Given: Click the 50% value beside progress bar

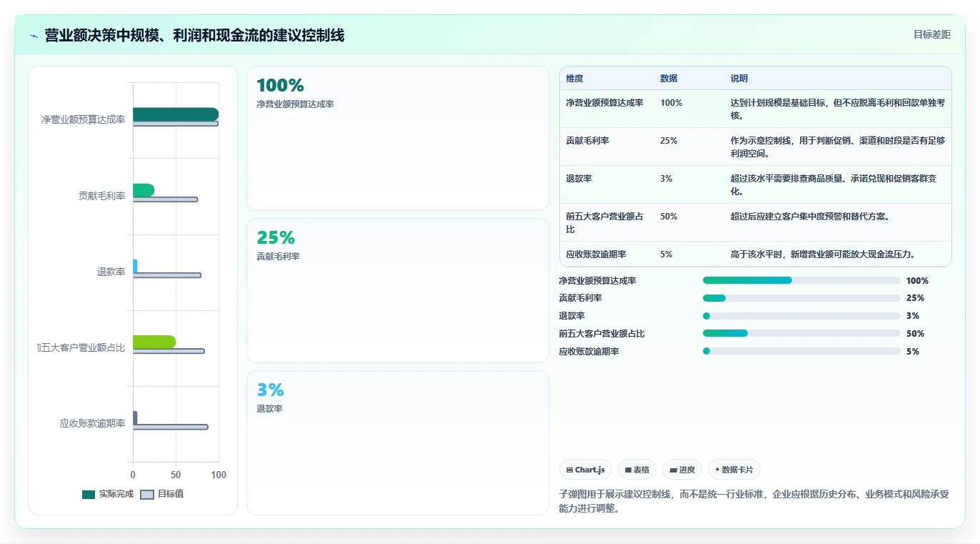Looking at the screenshot, I should coord(915,334).
